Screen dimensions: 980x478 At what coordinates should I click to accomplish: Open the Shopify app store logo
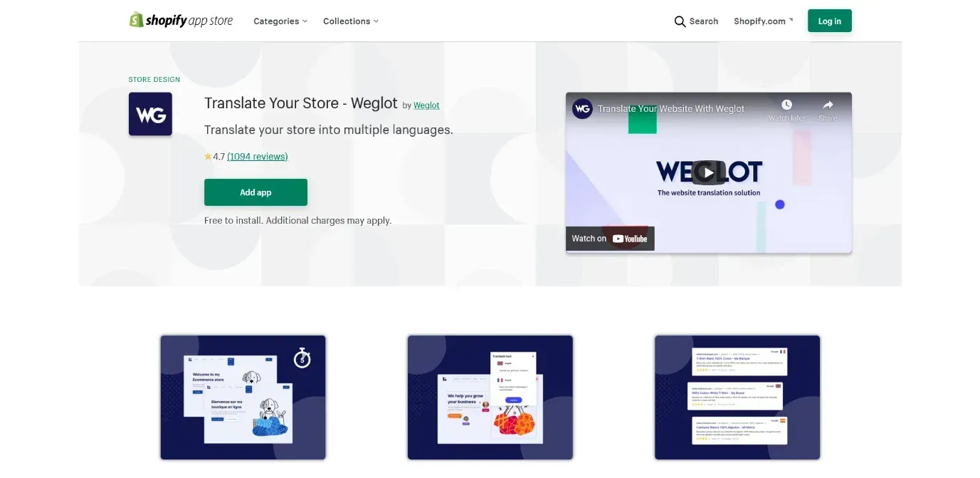coord(181,21)
